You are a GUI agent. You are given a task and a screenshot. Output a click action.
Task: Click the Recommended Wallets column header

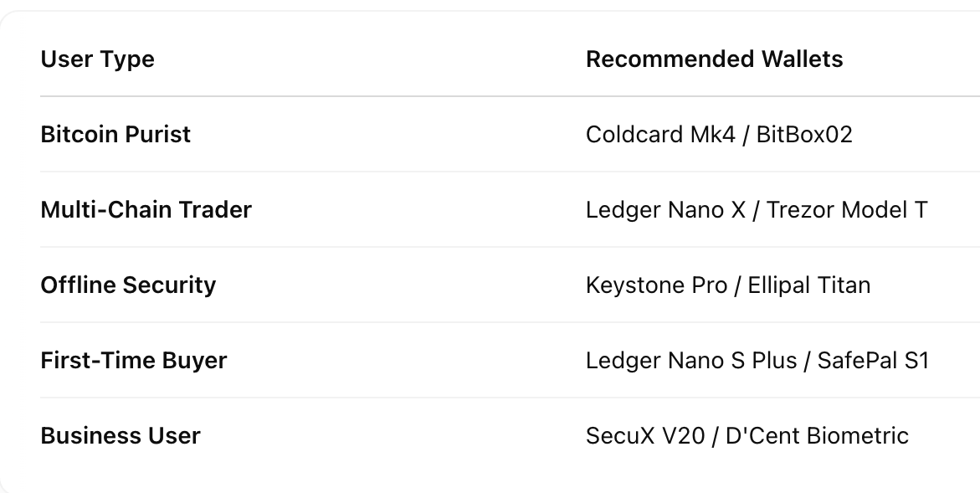point(714,59)
